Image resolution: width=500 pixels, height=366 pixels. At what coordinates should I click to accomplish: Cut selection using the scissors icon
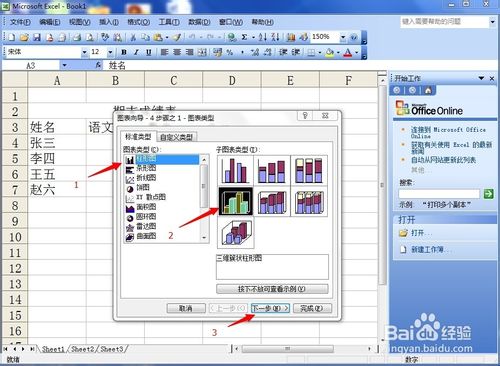133,37
